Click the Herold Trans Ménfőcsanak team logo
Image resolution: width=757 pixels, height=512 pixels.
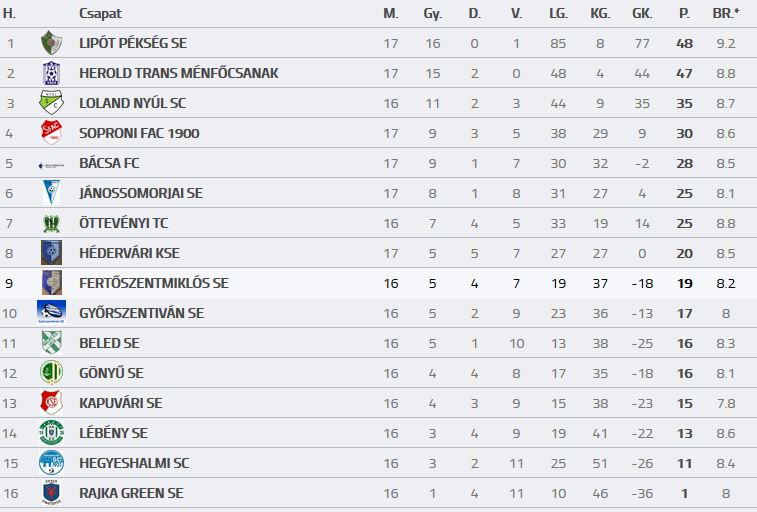[x=51, y=73]
